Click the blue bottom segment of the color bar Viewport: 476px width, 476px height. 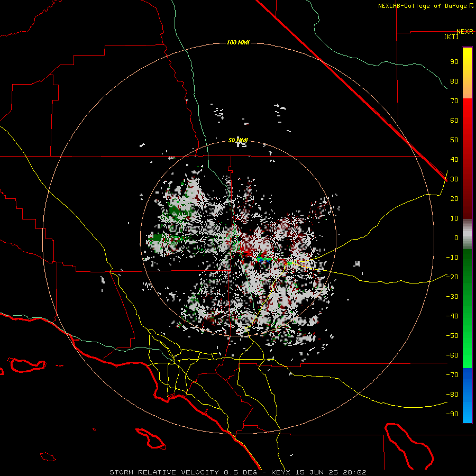[x=467, y=396]
